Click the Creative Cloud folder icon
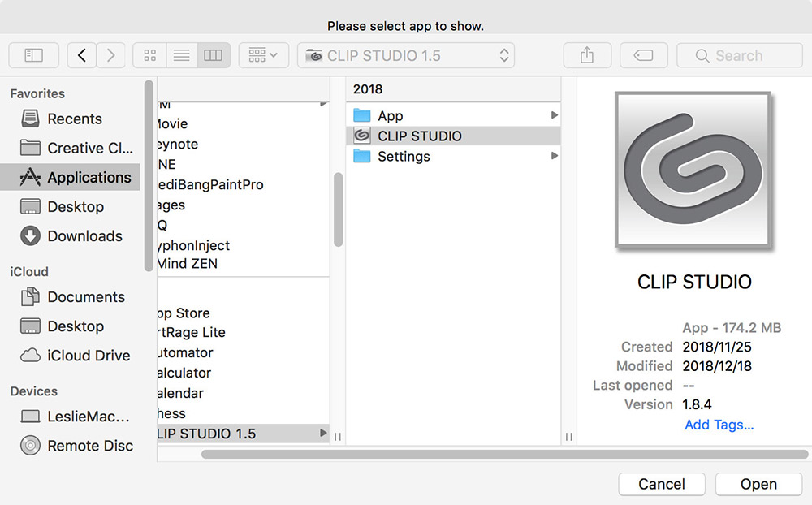Screen dimensions: 812x505 (30, 148)
